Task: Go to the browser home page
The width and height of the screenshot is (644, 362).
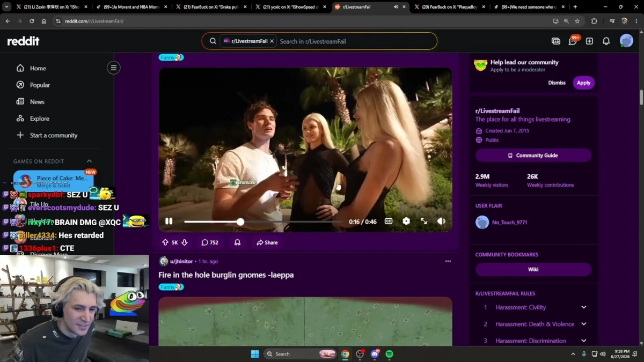Action: [x=44, y=21]
